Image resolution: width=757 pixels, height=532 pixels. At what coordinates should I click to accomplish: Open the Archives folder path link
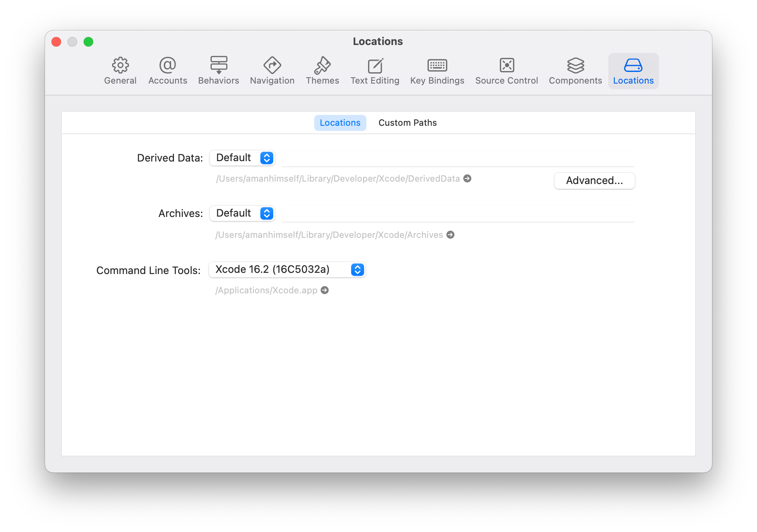pyautogui.click(x=450, y=235)
